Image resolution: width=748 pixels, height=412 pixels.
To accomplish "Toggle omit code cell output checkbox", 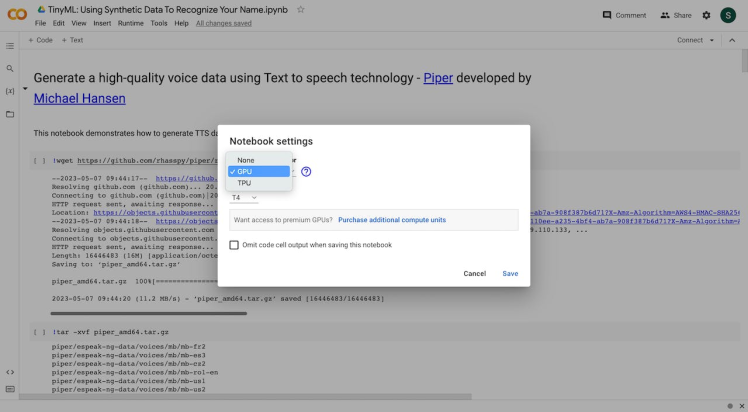I will pos(234,245).
